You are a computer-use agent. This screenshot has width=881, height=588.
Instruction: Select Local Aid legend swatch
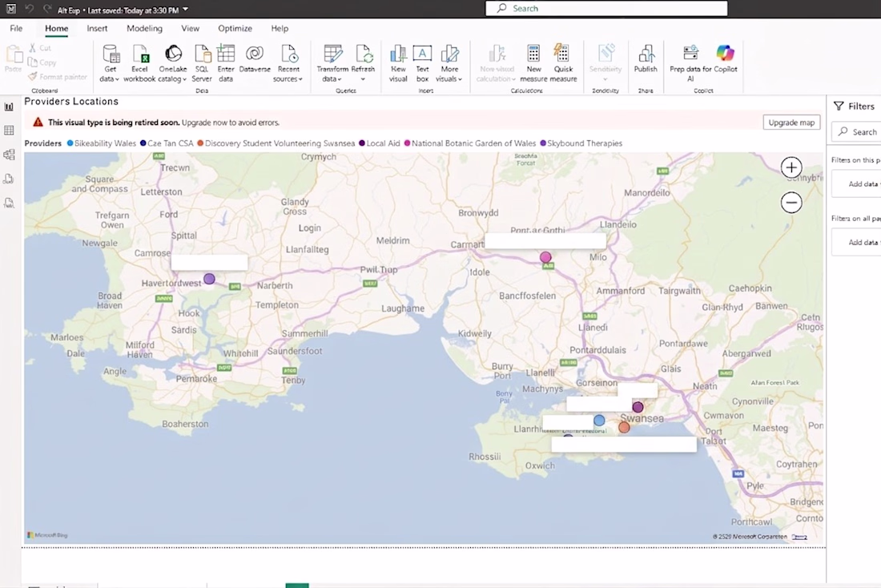[362, 143]
